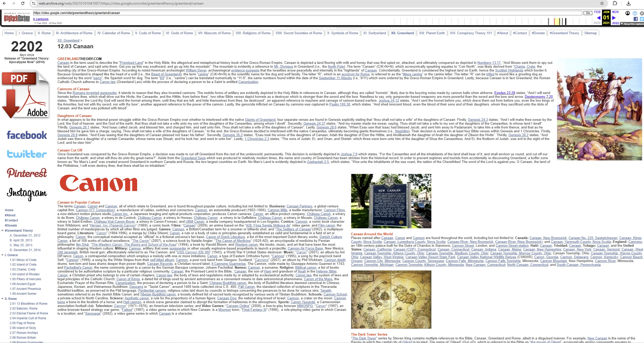
Task: Expand the About this capture dropdown
Action: (x=632, y=24)
